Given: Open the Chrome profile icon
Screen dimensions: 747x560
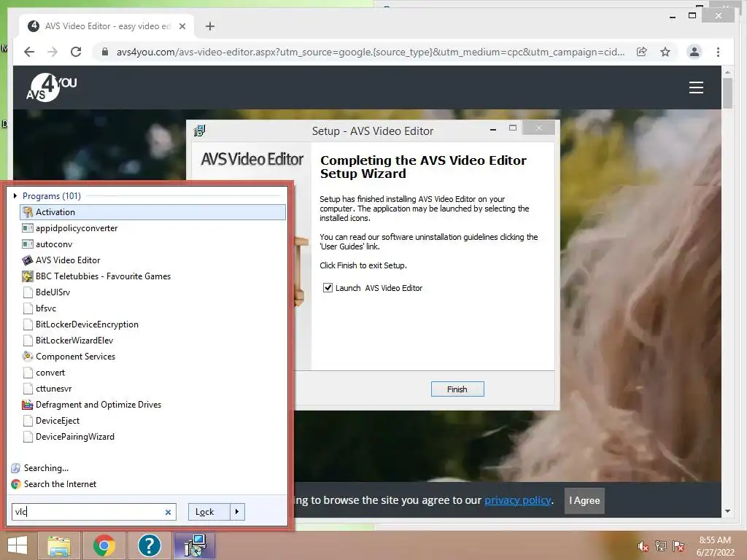Looking at the screenshot, I should 694,52.
